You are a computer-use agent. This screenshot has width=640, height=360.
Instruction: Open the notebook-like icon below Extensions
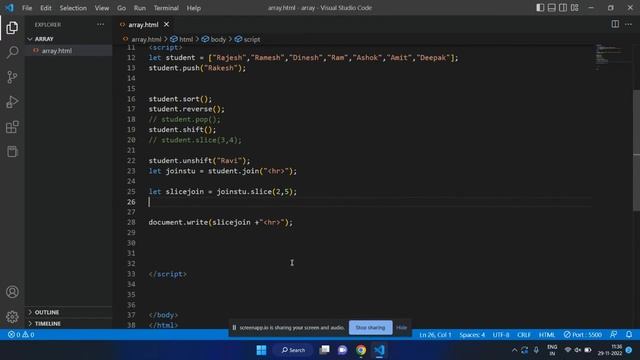(12, 151)
